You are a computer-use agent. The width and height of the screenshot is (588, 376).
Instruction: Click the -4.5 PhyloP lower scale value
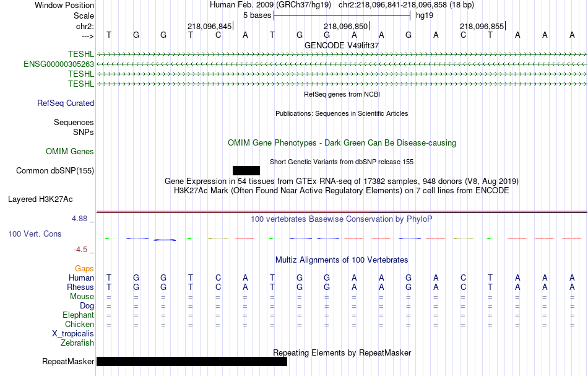coord(80,250)
